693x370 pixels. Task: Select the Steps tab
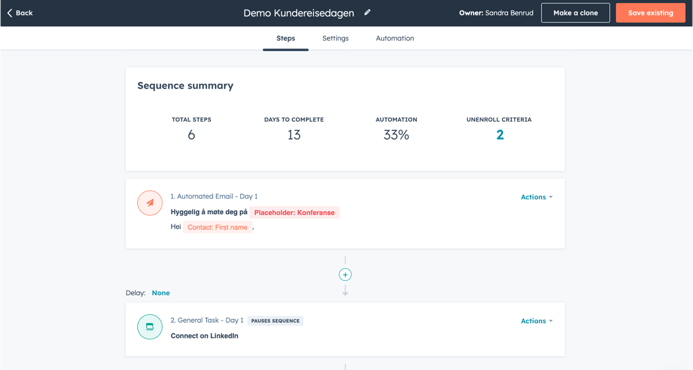286,38
